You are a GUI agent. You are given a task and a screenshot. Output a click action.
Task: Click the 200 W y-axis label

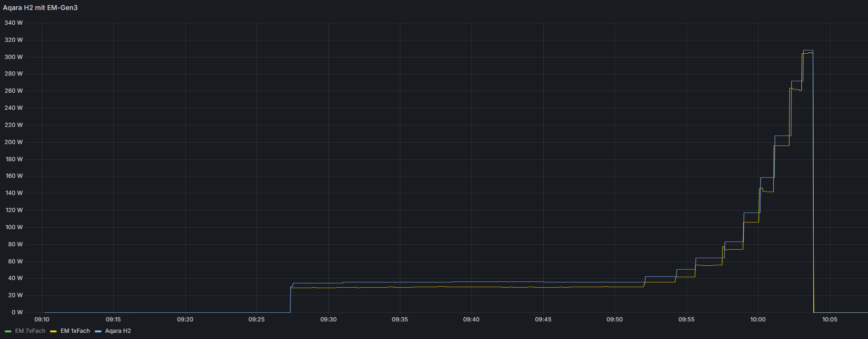click(14, 142)
